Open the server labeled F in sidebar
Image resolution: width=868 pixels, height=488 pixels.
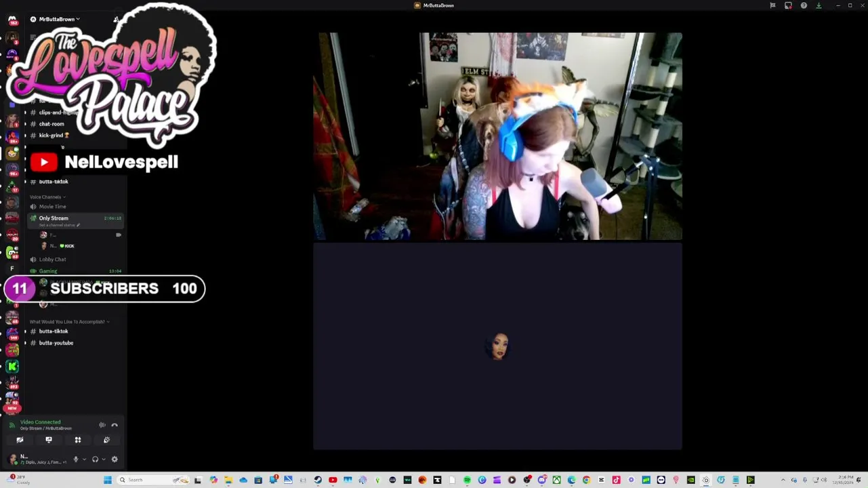coord(12,268)
